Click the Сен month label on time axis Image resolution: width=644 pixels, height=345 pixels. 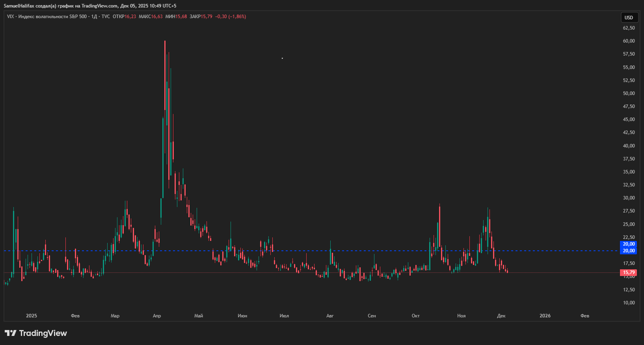pyautogui.click(x=372, y=316)
